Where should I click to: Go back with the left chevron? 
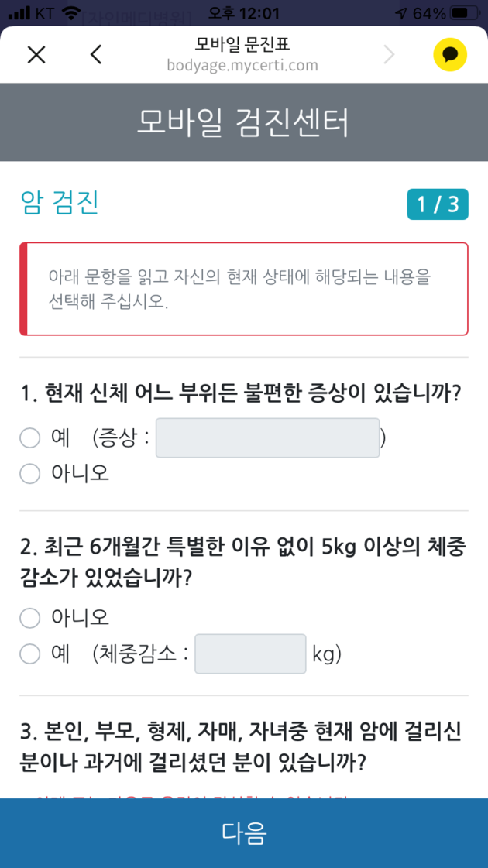coord(96,55)
